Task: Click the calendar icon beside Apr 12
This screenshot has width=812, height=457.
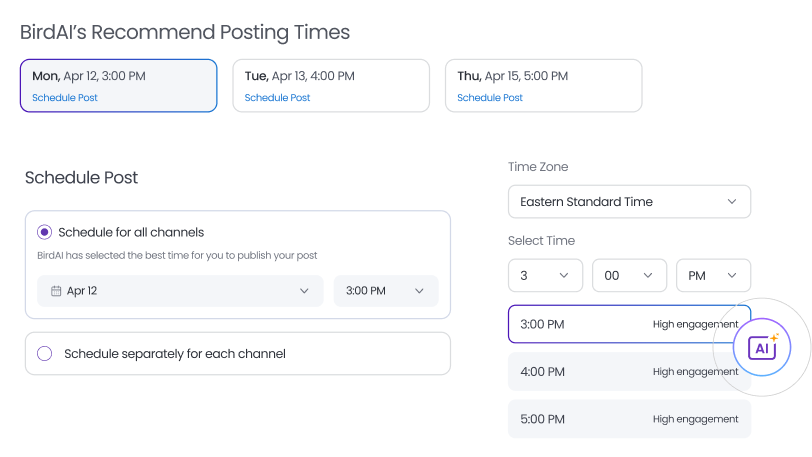Action: [56, 291]
